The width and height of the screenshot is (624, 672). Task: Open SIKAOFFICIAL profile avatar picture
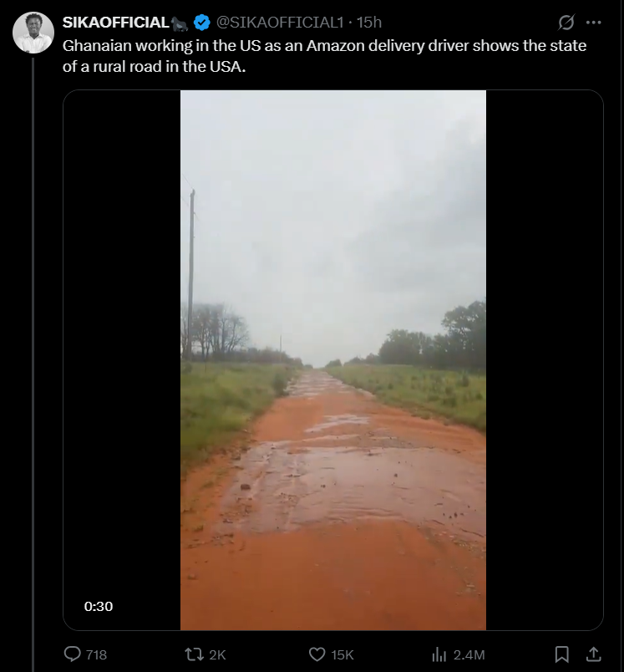tap(33, 33)
